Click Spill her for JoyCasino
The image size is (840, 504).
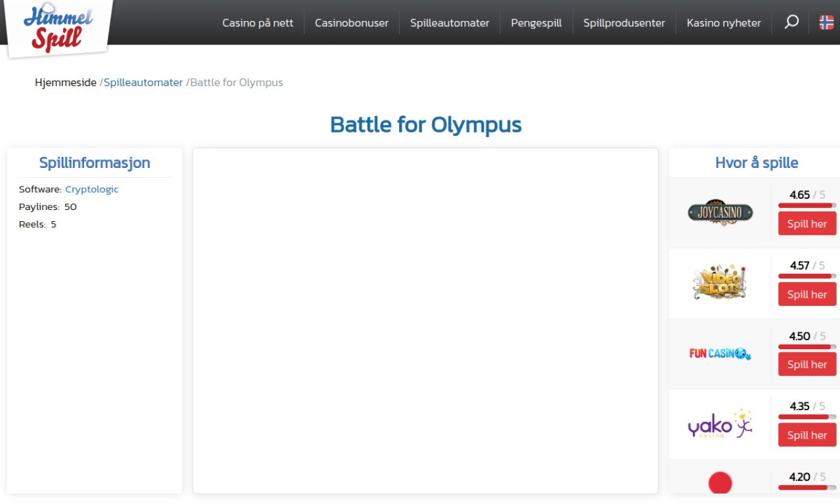point(807,223)
